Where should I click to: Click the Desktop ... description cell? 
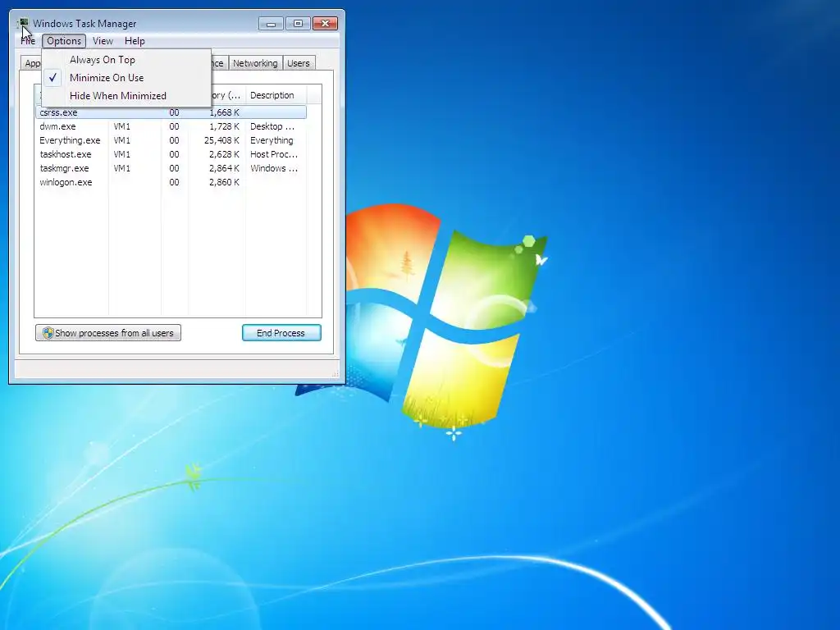272,126
